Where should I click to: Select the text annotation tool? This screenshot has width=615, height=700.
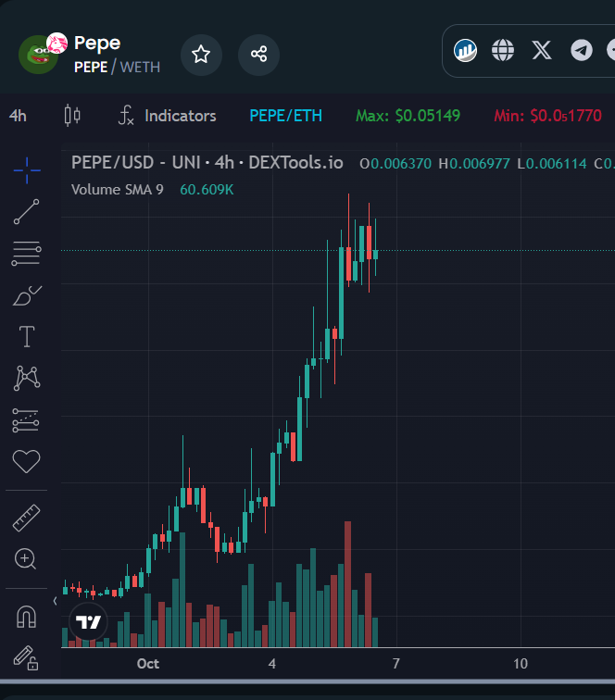(x=27, y=336)
